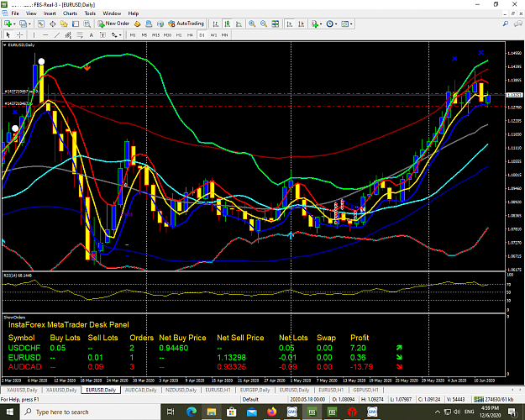Zoom out of the chart
This screenshot has height=420, width=525.
pos(264,24)
